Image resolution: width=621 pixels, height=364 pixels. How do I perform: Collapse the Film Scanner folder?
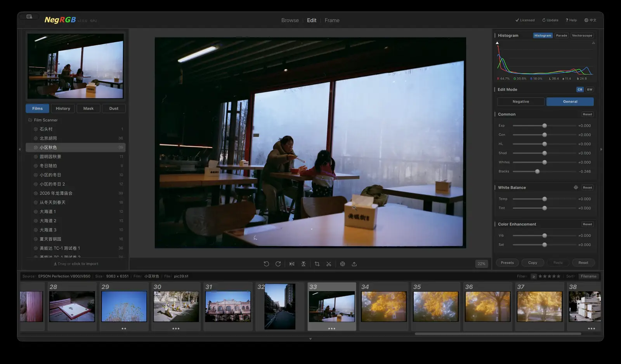[x=30, y=120]
